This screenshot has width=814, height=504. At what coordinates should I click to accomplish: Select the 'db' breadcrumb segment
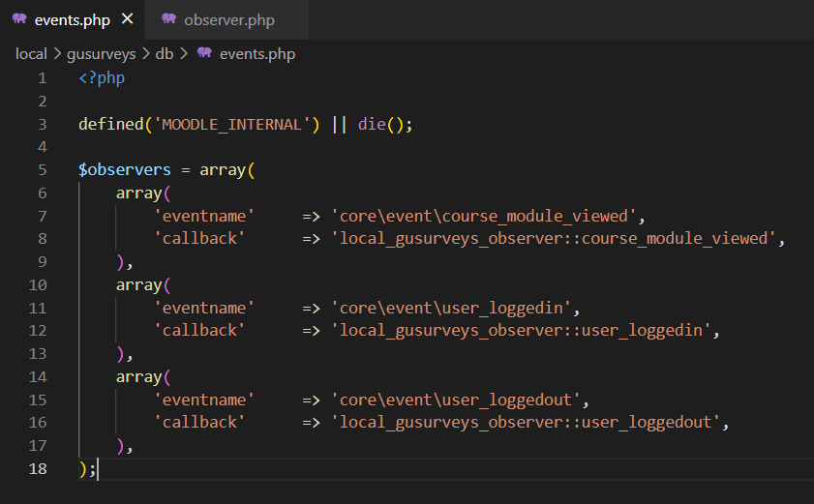coord(164,54)
